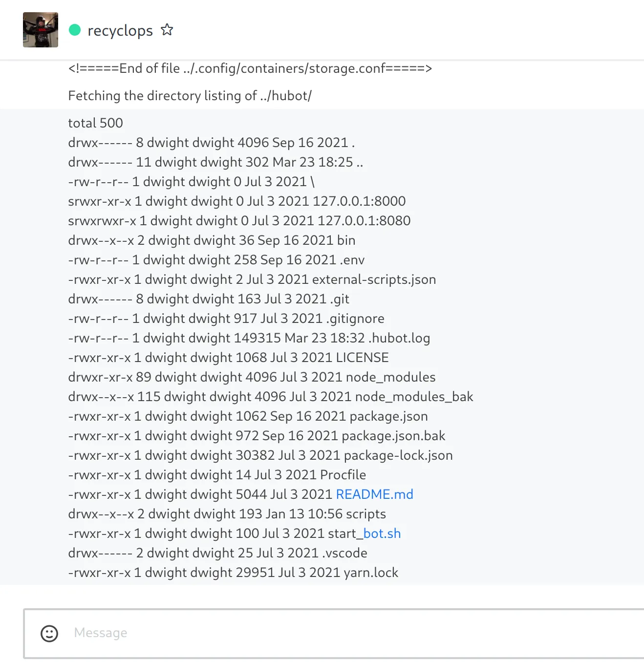The image size is (644, 662).
Task: Open the recyclops user avatar
Action: coord(41,30)
